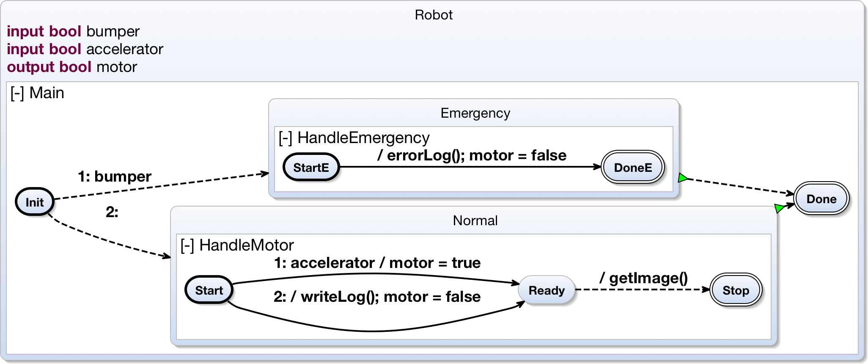Select the Stop final state
The image size is (868, 364).
pos(736,290)
